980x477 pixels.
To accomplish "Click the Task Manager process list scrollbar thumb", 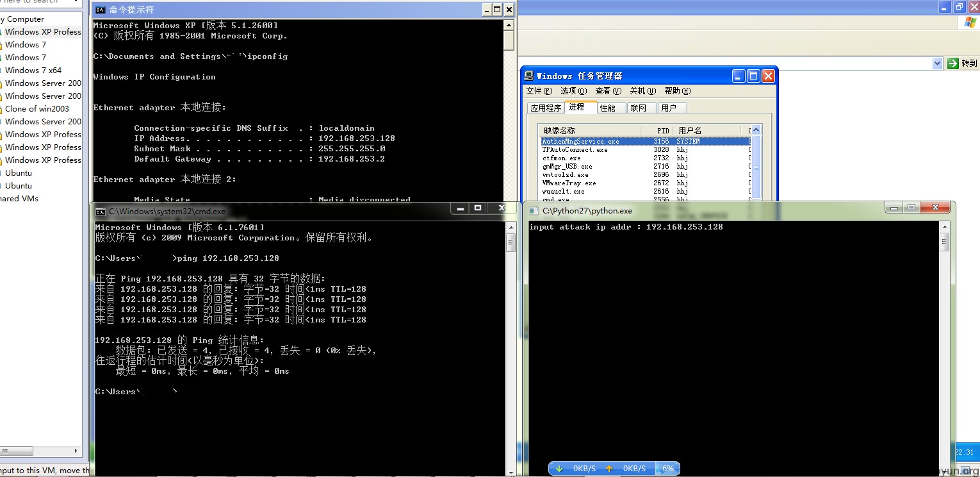I will (x=756, y=167).
